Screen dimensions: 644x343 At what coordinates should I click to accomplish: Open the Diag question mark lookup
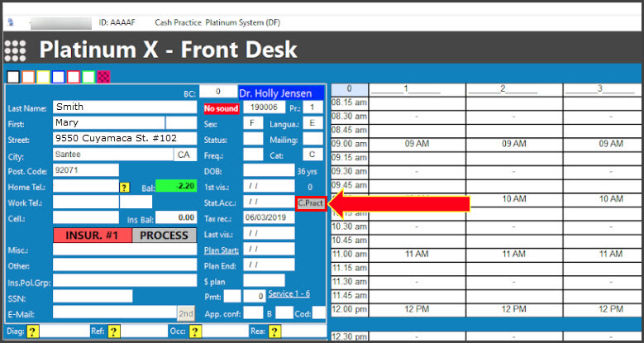tap(32, 331)
